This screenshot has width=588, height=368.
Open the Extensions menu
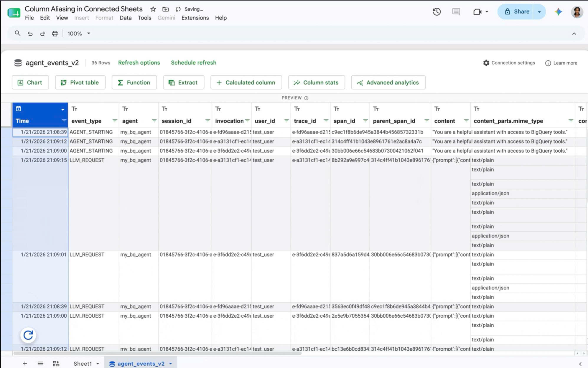(195, 18)
